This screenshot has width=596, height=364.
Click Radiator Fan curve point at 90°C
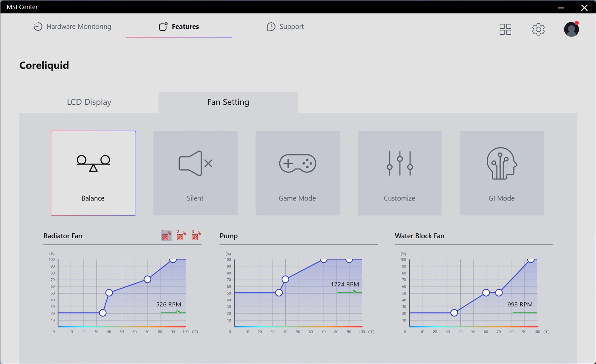point(173,260)
